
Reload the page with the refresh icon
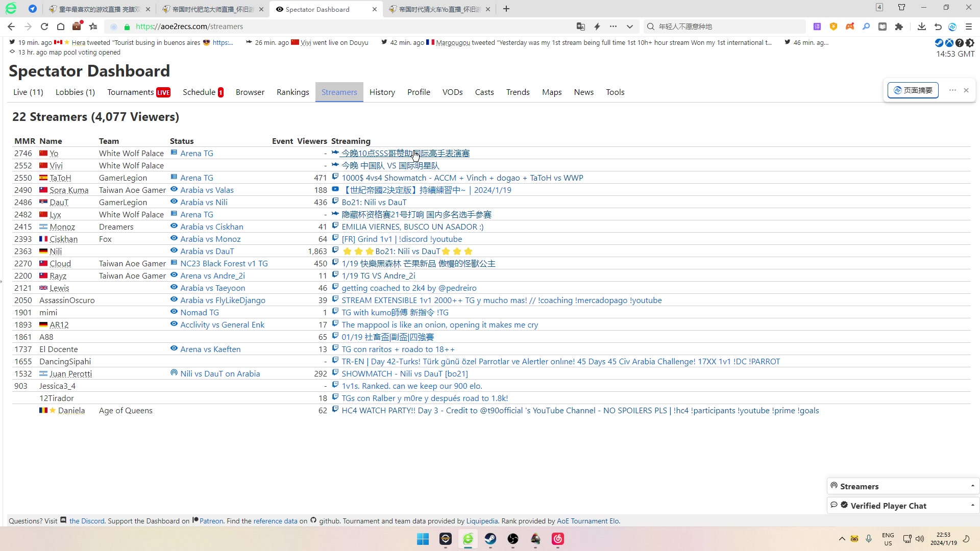[x=44, y=27]
